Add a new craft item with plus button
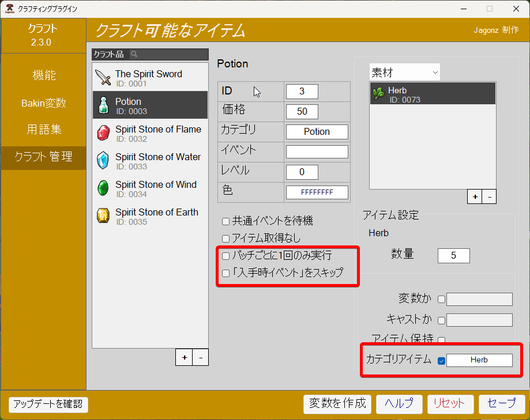 click(184, 357)
